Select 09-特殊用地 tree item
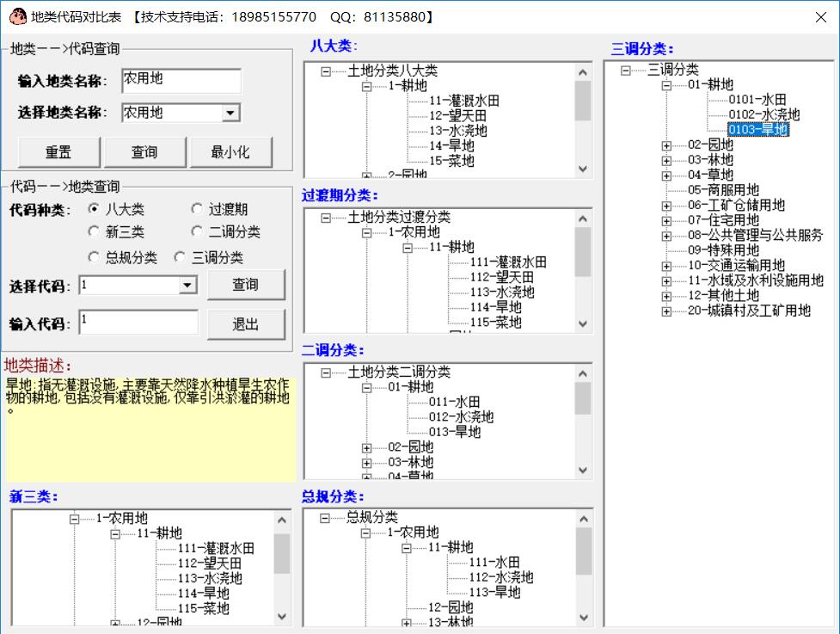The height and width of the screenshot is (634, 840). tap(723, 250)
